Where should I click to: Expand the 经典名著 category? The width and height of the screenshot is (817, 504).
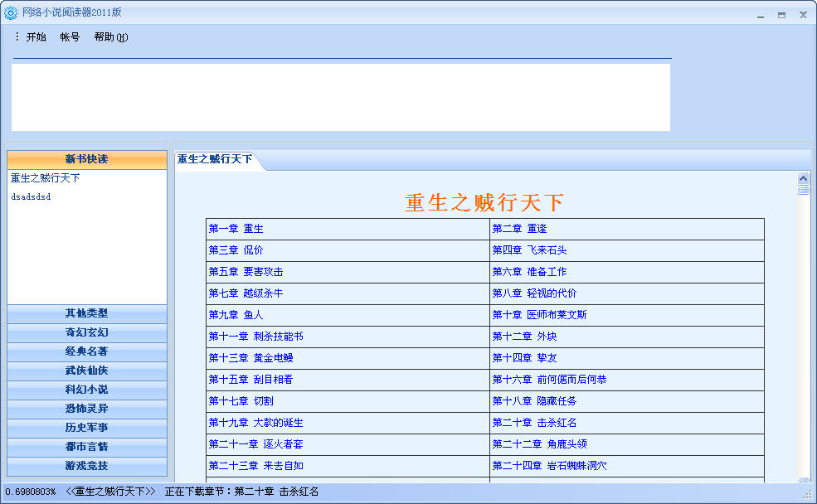pos(87,351)
